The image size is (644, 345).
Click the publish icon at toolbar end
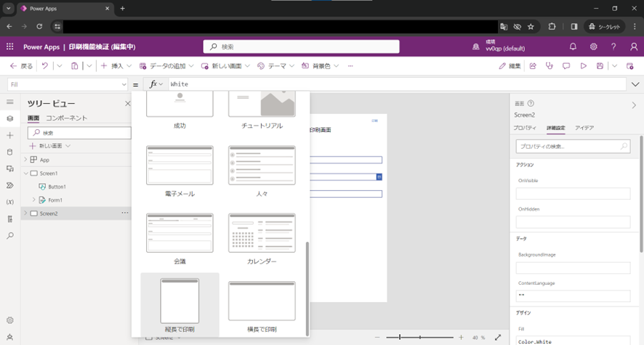pyautogui.click(x=629, y=65)
